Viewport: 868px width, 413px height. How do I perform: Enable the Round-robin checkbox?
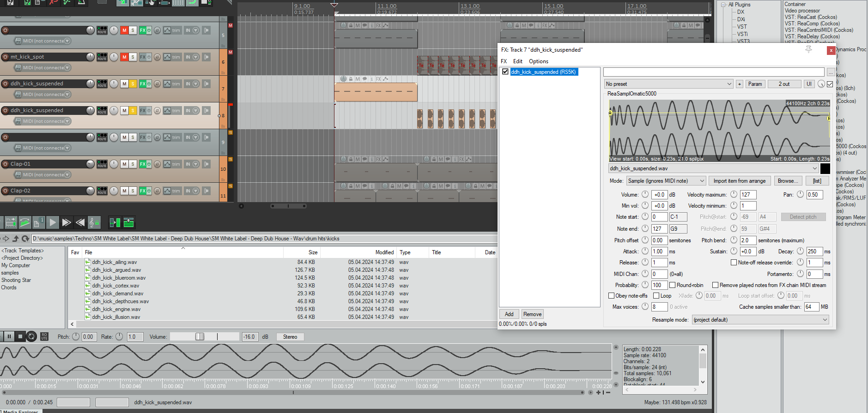coord(673,285)
